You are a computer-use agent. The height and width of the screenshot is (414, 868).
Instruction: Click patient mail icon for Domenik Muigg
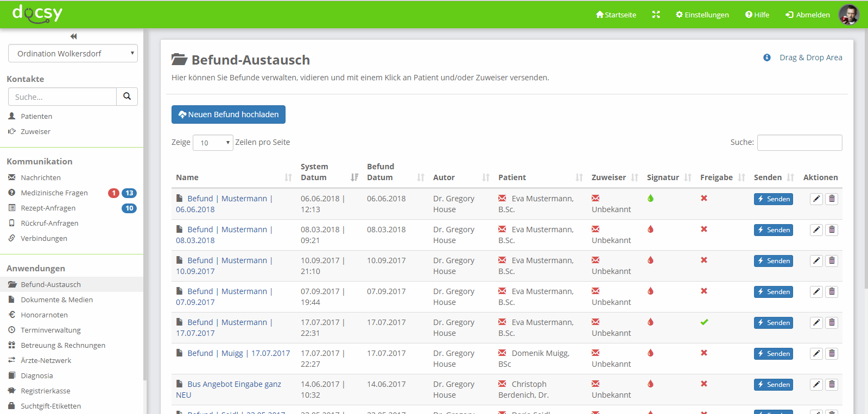(x=502, y=353)
